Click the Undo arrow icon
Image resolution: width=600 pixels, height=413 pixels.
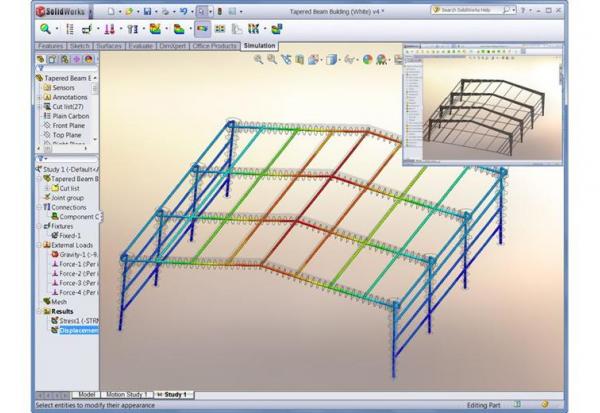183,10
